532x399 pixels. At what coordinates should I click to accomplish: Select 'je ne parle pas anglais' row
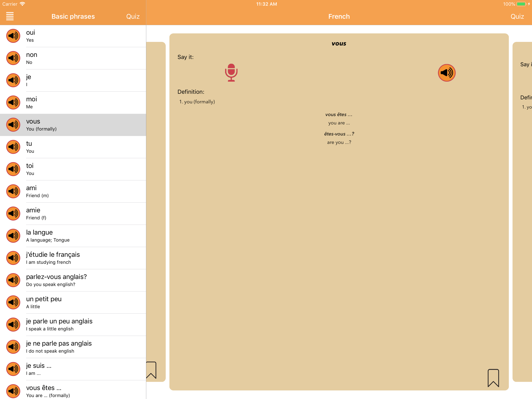pyautogui.click(x=73, y=347)
